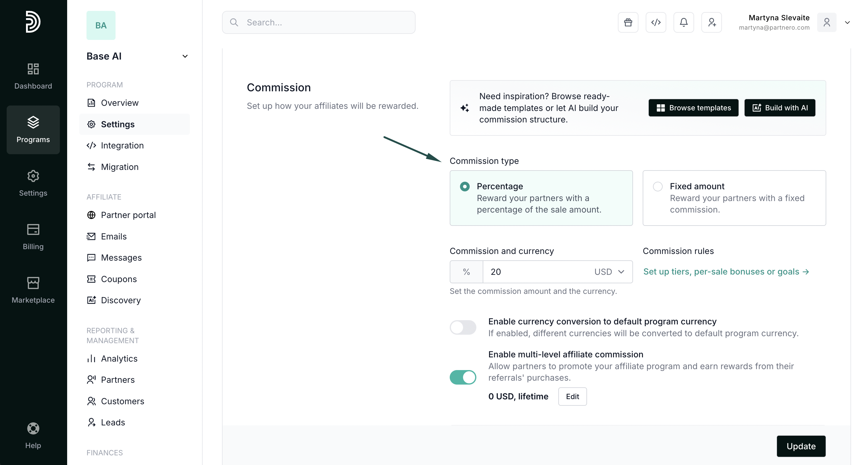Open notifications bell icon
The image size is (868, 465).
[683, 22]
